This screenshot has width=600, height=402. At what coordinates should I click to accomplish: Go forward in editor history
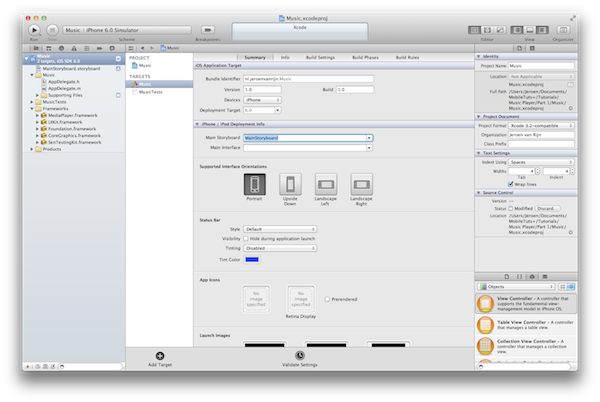pyautogui.click(x=152, y=48)
